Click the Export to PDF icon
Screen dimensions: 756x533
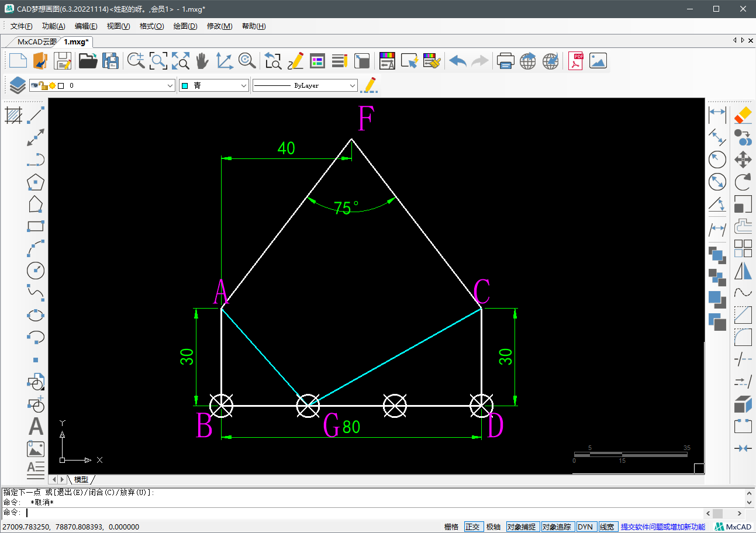(577, 61)
